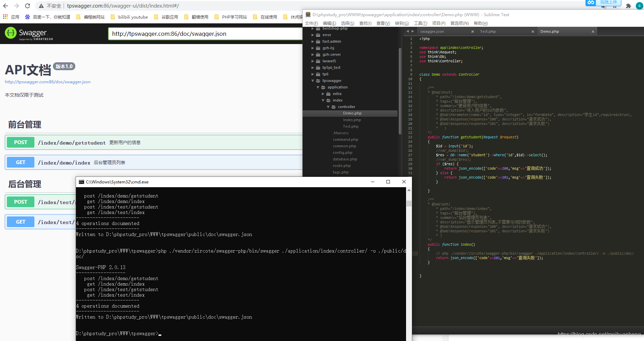Click the insecure site warning icon

point(41,6)
